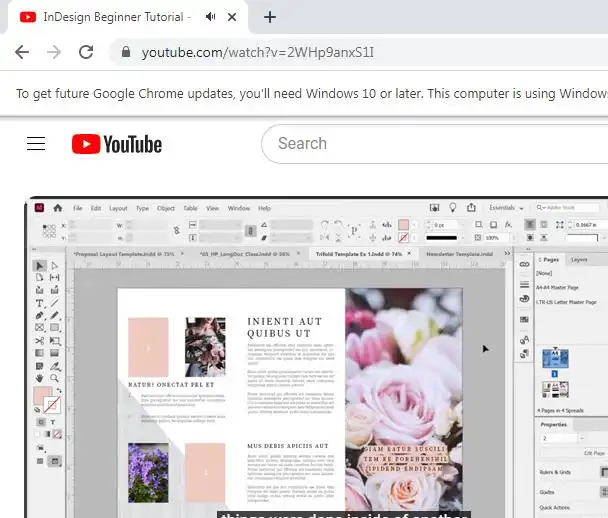Image resolution: width=608 pixels, height=518 pixels.
Task: Open the Color palette icon in dock
Action: [x=524, y=299]
